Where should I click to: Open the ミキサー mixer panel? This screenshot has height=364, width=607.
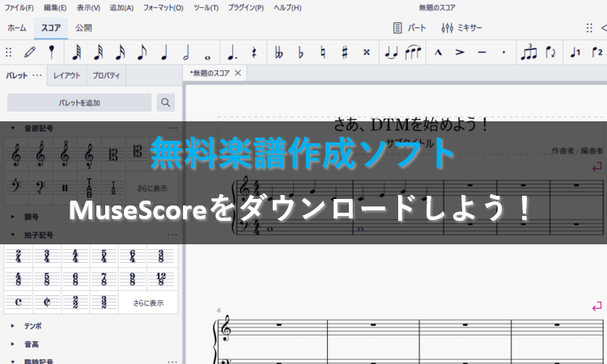(461, 28)
